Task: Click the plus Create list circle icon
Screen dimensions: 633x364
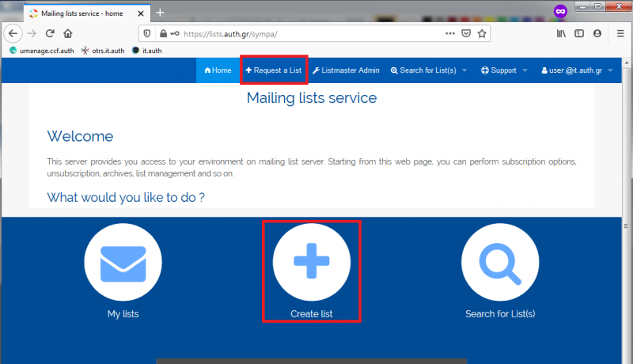Action: pos(311,264)
